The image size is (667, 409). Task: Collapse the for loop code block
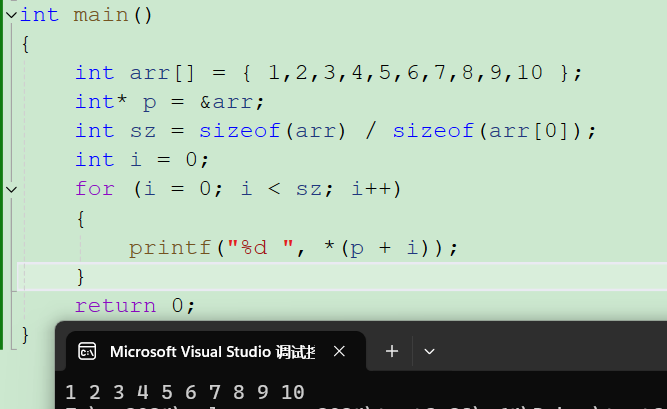(11, 189)
